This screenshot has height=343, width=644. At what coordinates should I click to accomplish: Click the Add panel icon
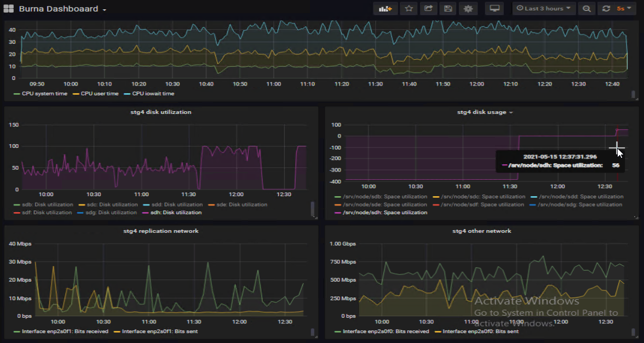point(385,9)
